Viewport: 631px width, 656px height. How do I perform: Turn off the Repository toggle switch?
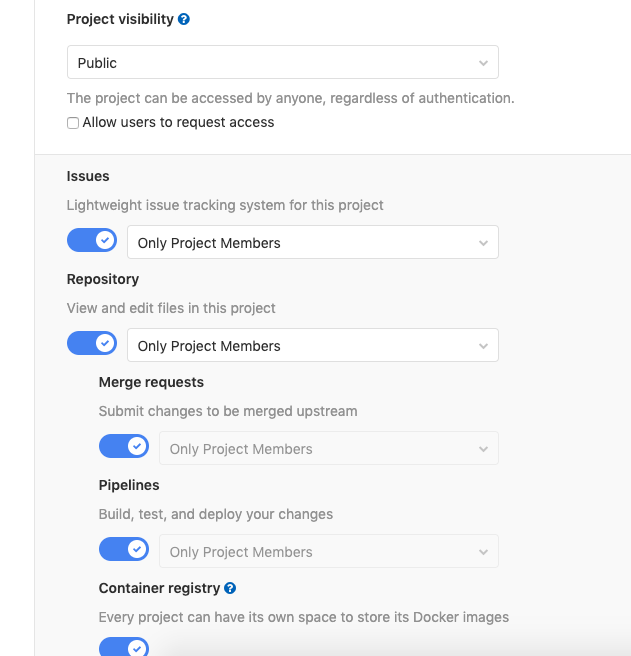[92, 344]
